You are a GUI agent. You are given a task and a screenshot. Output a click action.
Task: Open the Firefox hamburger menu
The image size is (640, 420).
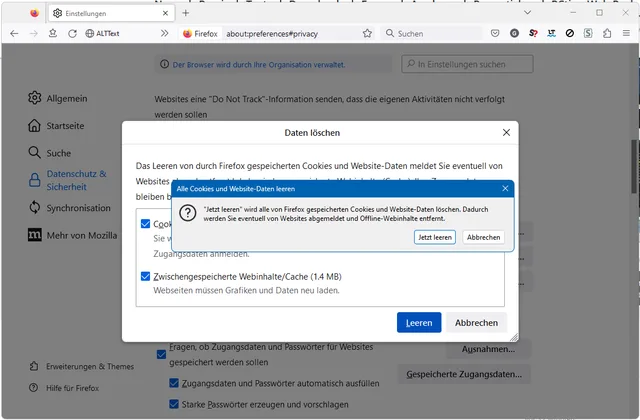coord(626,33)
